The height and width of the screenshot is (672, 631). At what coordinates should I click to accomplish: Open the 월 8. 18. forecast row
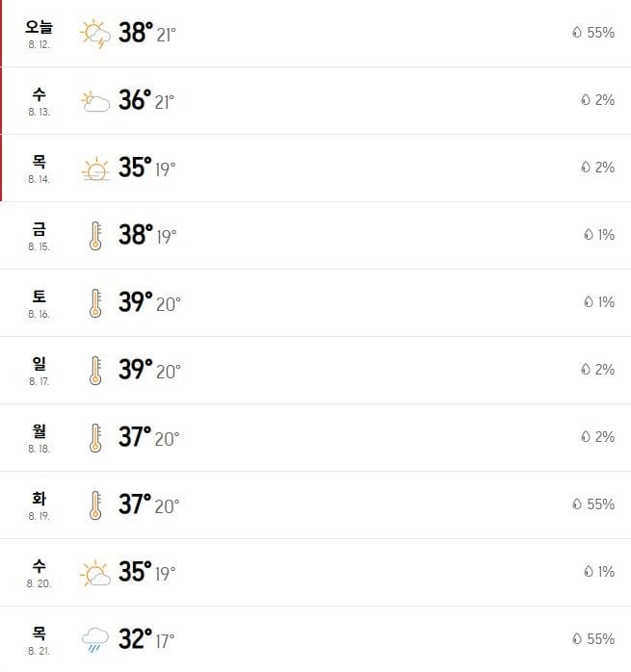pos(315,438)
